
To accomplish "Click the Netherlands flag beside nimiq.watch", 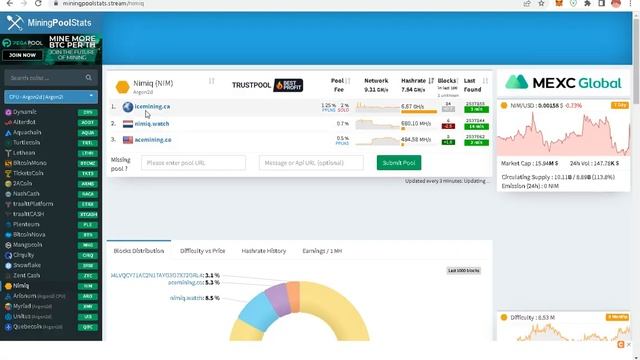I will tap(128, 124).
